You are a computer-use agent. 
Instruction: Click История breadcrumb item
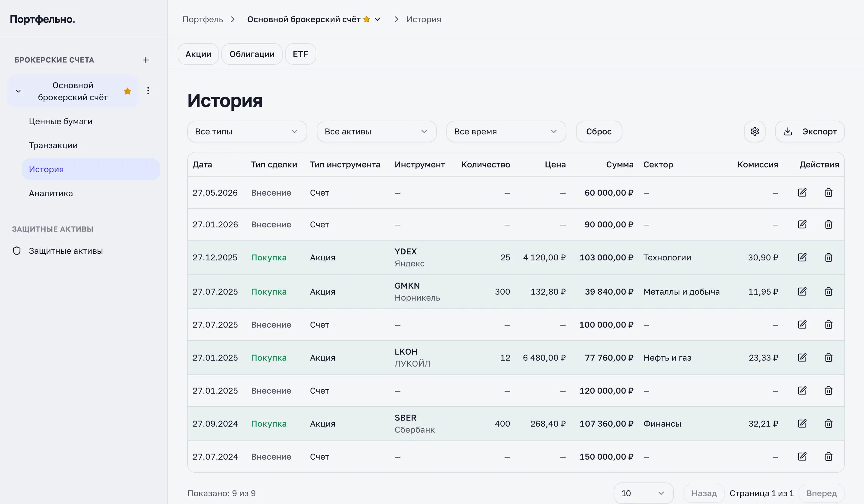click(x=423, y=19)
